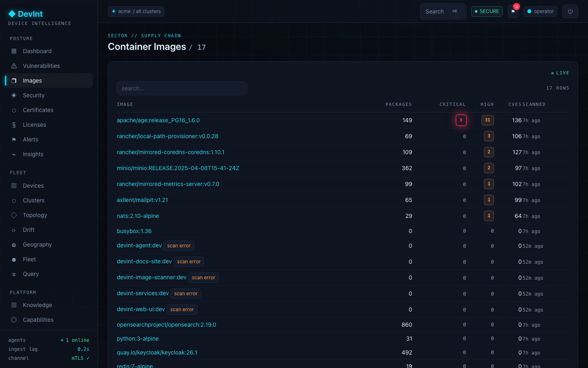Open the operator user menu
Image resolution: width=588 pixels, height=368 pixels.
tap(540, 11)
